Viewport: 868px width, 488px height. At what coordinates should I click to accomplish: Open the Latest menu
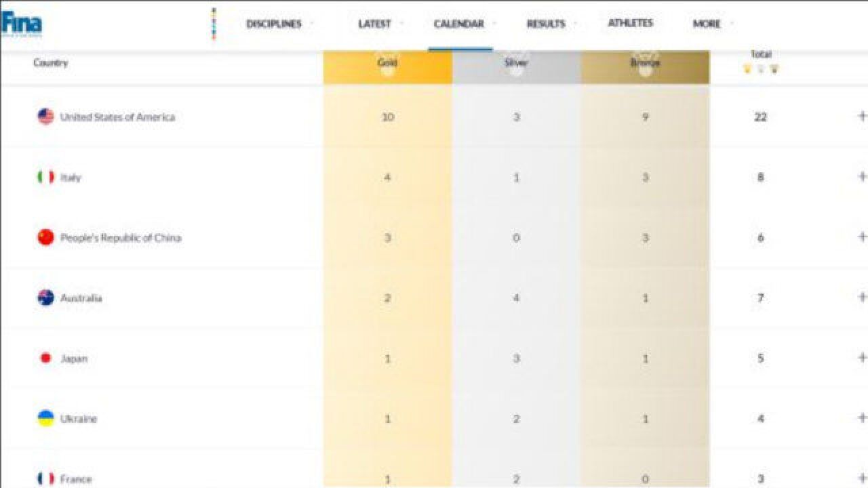coord(374,24)
